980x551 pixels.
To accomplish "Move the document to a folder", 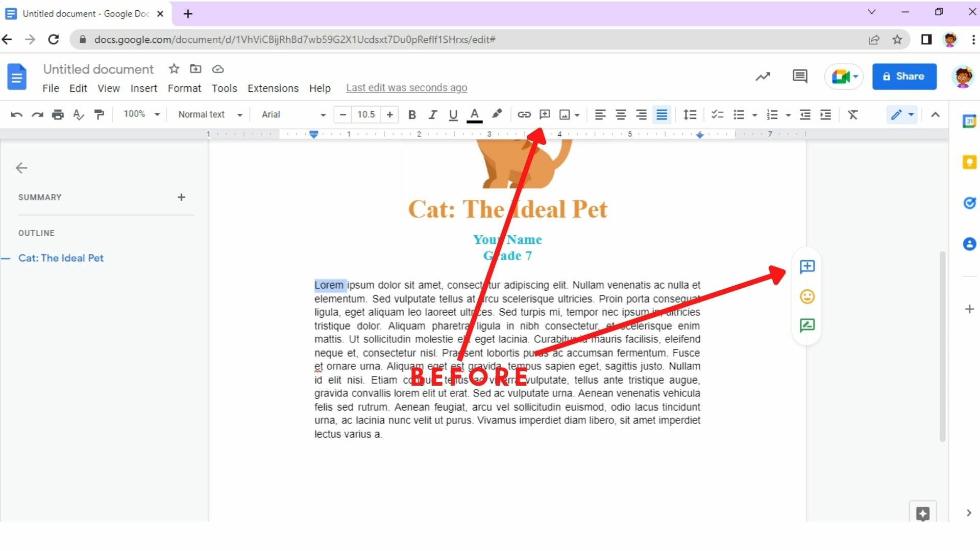I will click(195, 69).
